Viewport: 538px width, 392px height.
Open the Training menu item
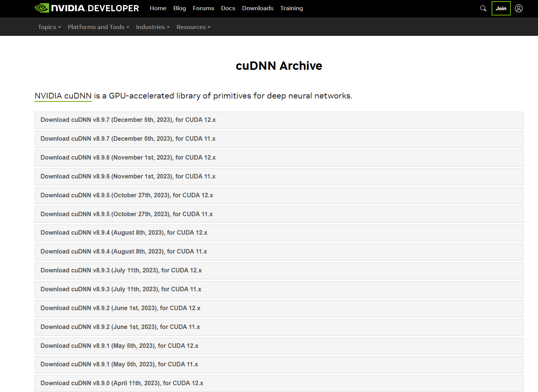(291, 8)
